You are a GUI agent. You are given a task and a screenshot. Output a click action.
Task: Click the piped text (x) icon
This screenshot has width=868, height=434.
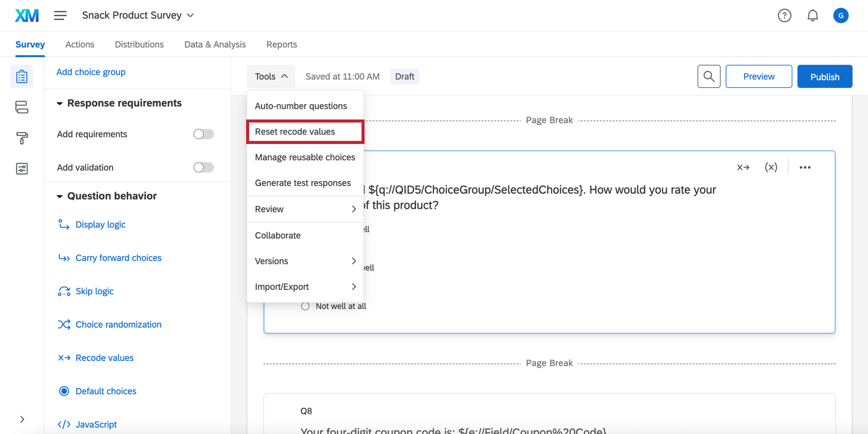pos(770,167)
